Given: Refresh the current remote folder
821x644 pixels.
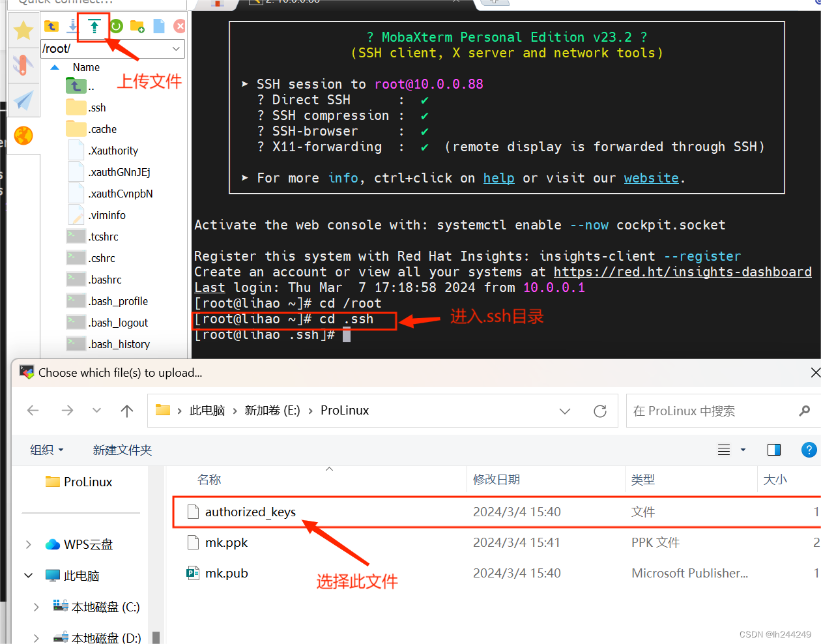Looking at the screenshot, I should [116, 26].
